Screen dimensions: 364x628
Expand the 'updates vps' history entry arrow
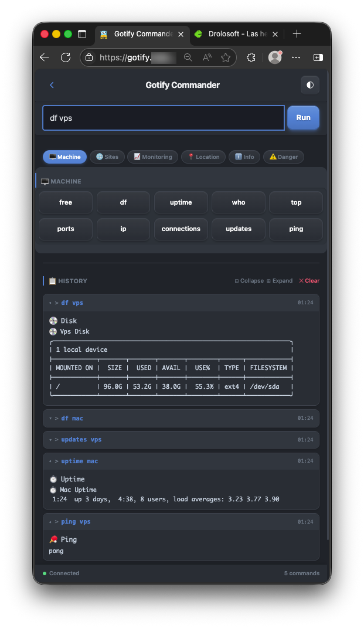tap(50, 440)
